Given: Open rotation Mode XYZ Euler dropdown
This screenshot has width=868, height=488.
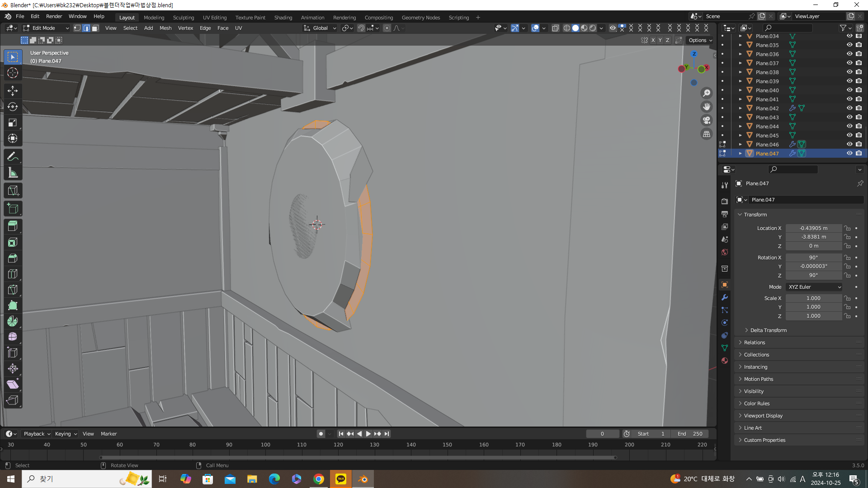Looking at the screenshot, I should click(x=814, y=287).
